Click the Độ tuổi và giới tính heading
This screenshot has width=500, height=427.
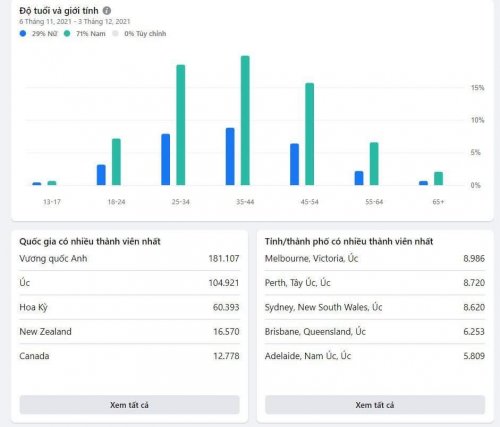point(59,11)
